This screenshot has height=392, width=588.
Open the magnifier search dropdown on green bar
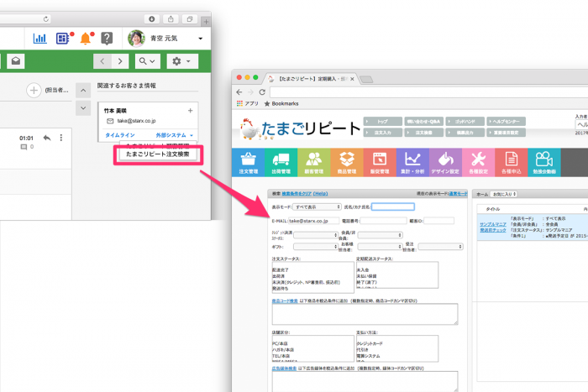click(147, 61)
